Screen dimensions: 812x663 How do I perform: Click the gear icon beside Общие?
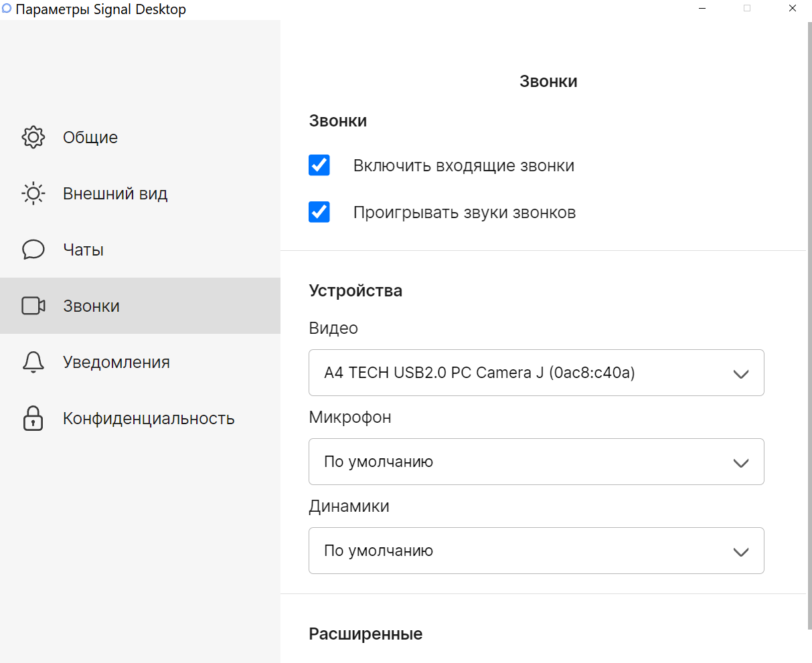[x=33, y=137]
